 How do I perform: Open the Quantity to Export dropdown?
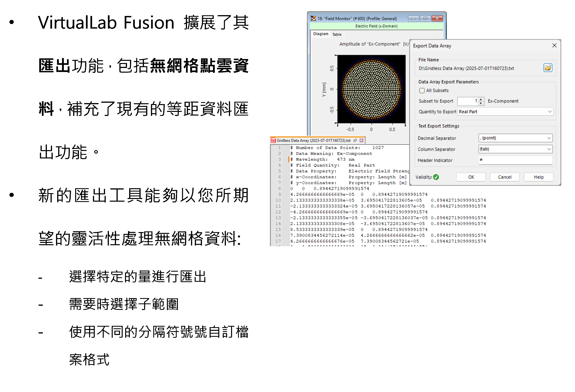(550, 112)
